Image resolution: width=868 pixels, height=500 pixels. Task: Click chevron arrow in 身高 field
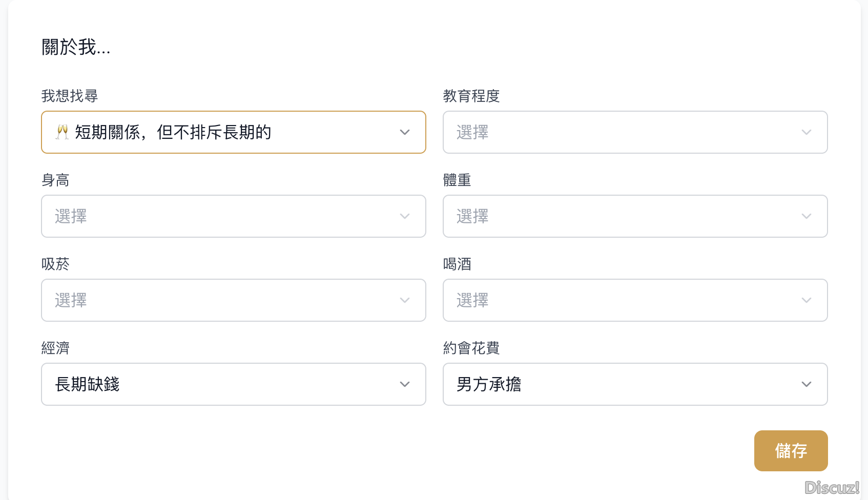pyautogui.click(x=405, y=216)
